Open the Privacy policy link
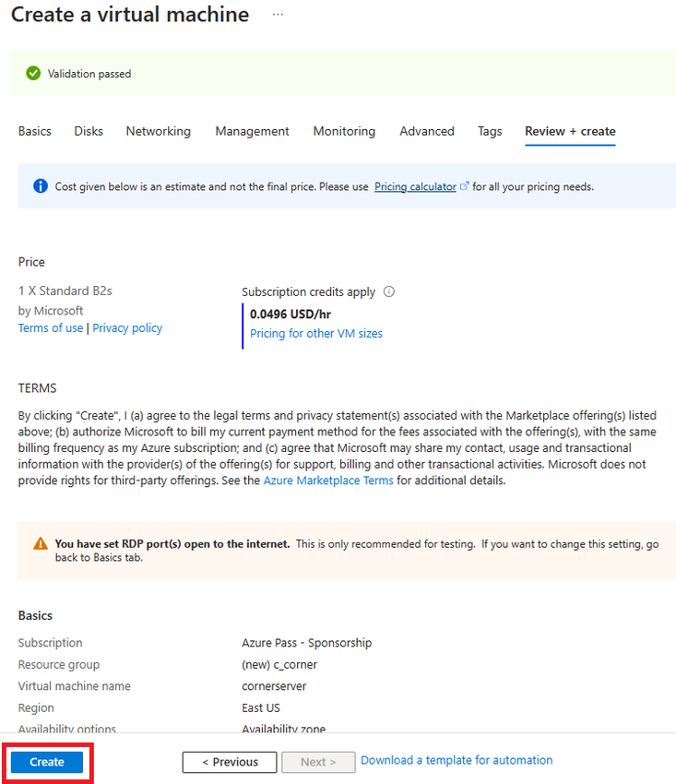Screen dimensions: 676x784 point(127,328)
